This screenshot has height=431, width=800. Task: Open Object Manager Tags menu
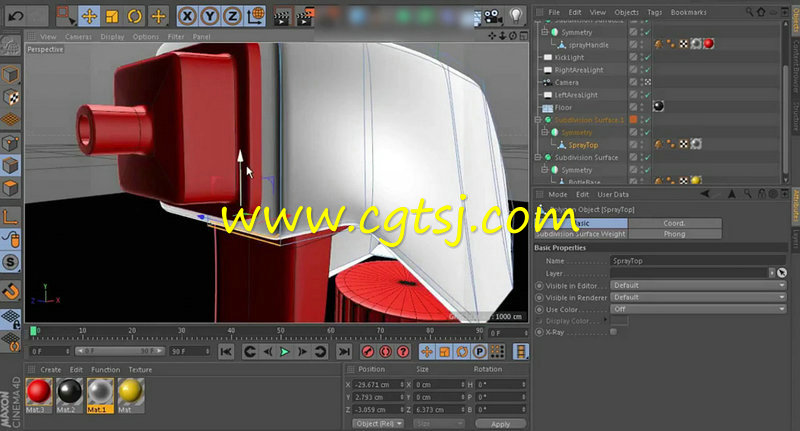pyautogui.click(x=655, y=12)
